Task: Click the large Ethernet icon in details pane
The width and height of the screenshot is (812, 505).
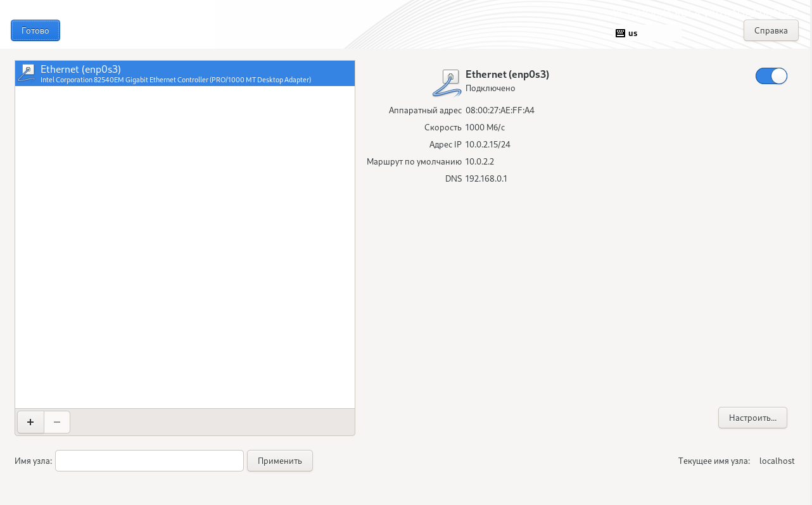Action: pyautogui.click(x=447, y=83)
